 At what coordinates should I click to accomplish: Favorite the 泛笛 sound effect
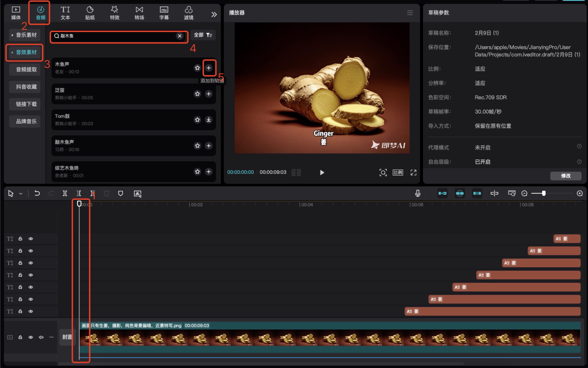coord(198,94)
